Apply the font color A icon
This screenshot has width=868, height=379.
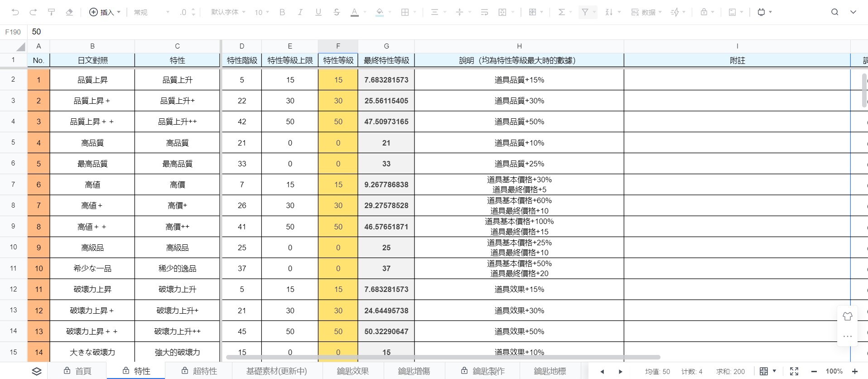[355, 12]
